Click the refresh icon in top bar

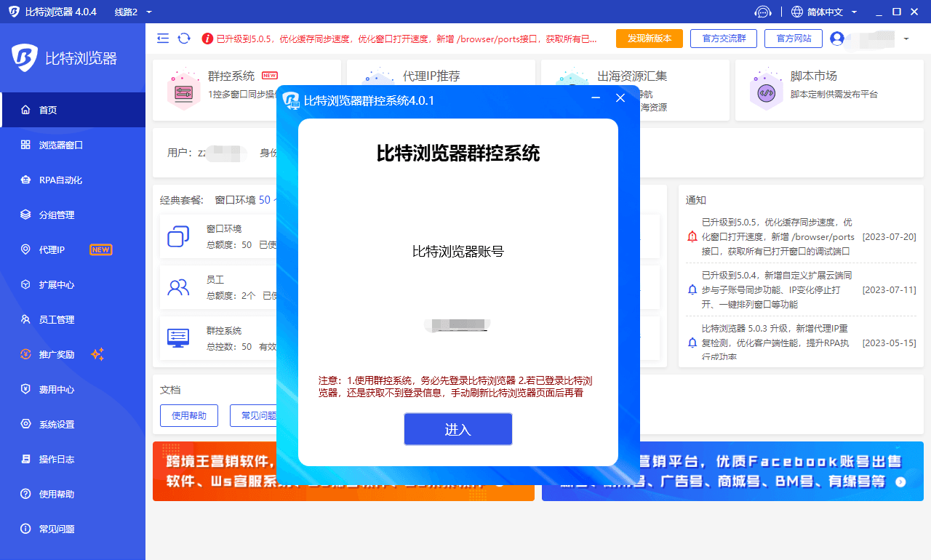coord(184,39)
